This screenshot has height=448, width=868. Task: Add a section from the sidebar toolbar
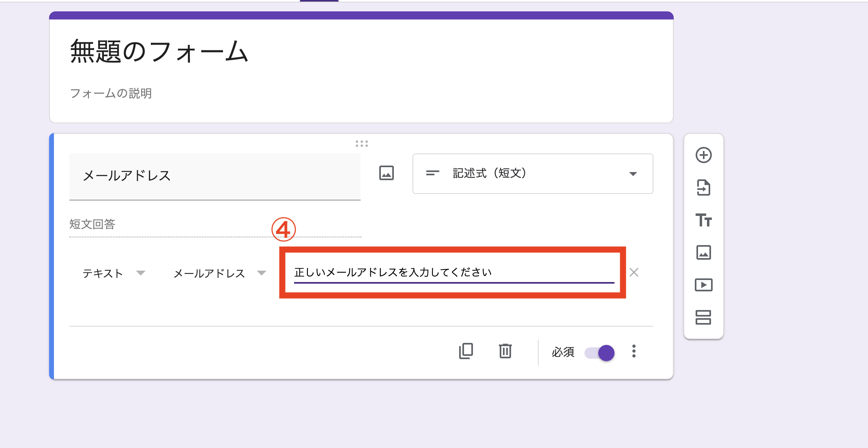coord(703,317)
